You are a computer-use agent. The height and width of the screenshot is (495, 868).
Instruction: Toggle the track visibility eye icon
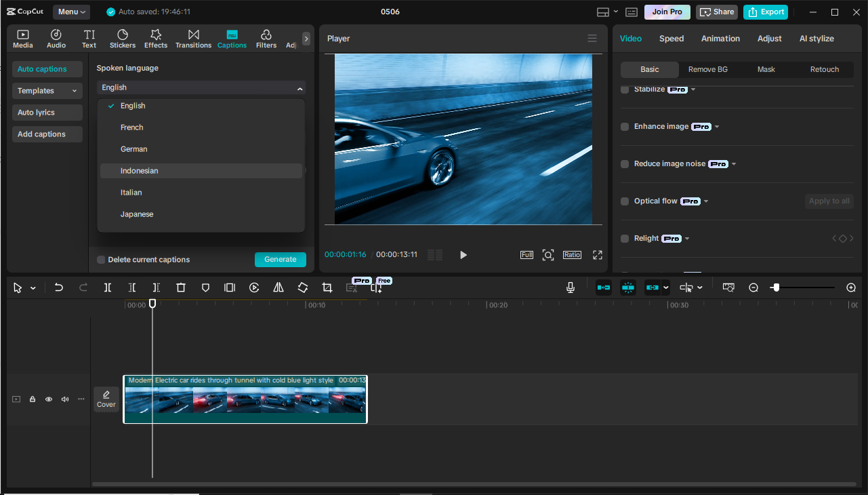48,399
